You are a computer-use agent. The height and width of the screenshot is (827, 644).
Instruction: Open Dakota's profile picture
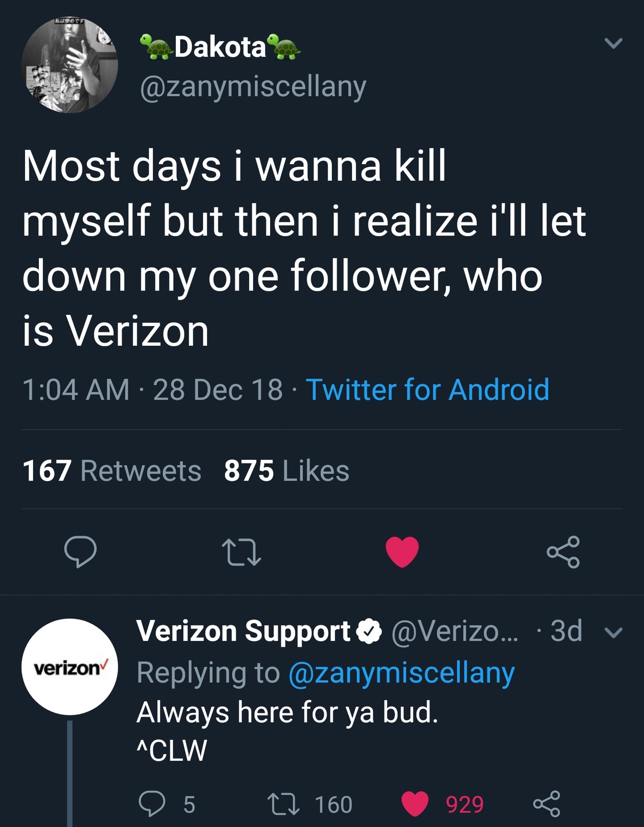[x=70, y=65]
